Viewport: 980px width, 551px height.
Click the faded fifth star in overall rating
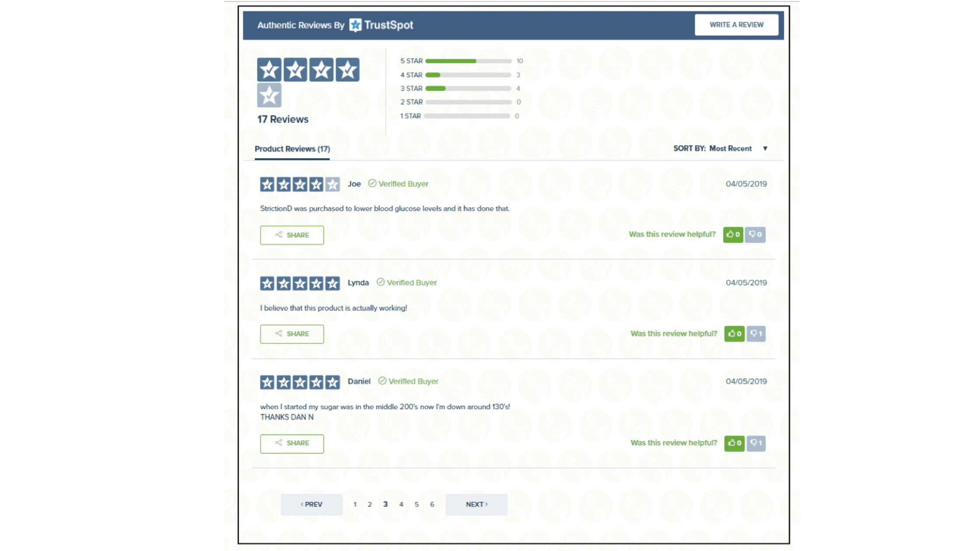click(269, 95)
